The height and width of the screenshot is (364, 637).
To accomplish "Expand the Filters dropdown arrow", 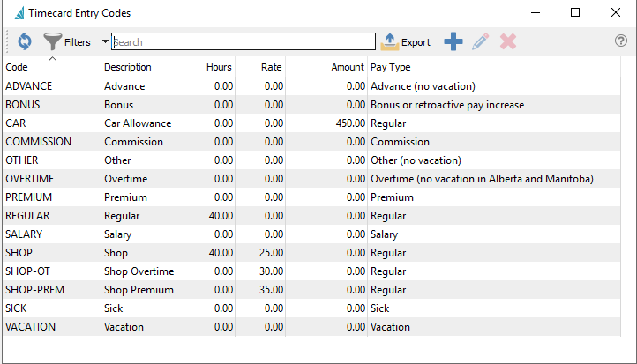I will pyautogui.click(x=105, y=41).
